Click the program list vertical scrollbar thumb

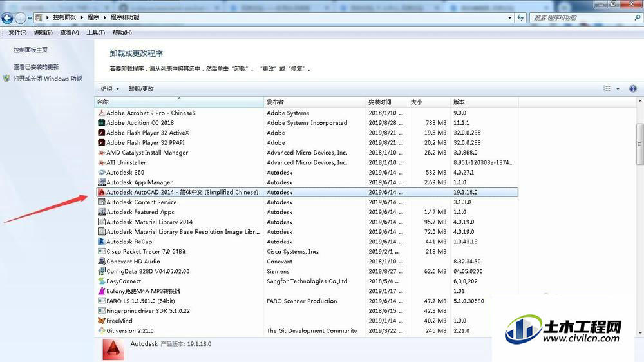point(639,144)
